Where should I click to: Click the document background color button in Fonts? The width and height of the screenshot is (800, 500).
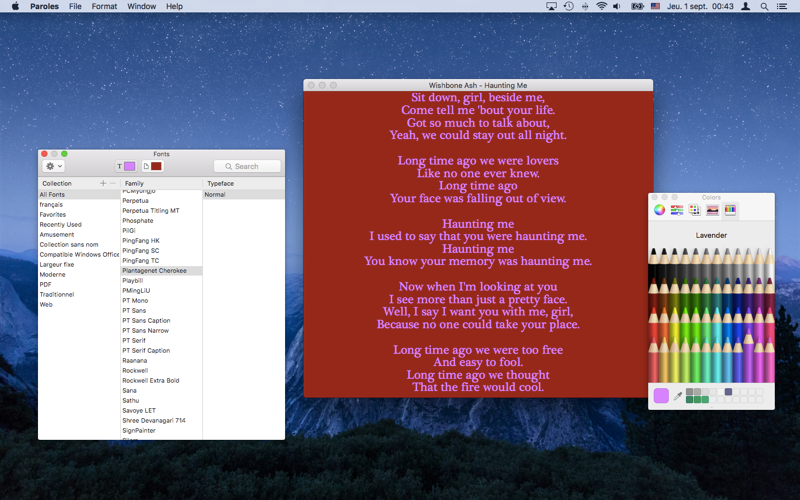[x=152, y=166]
